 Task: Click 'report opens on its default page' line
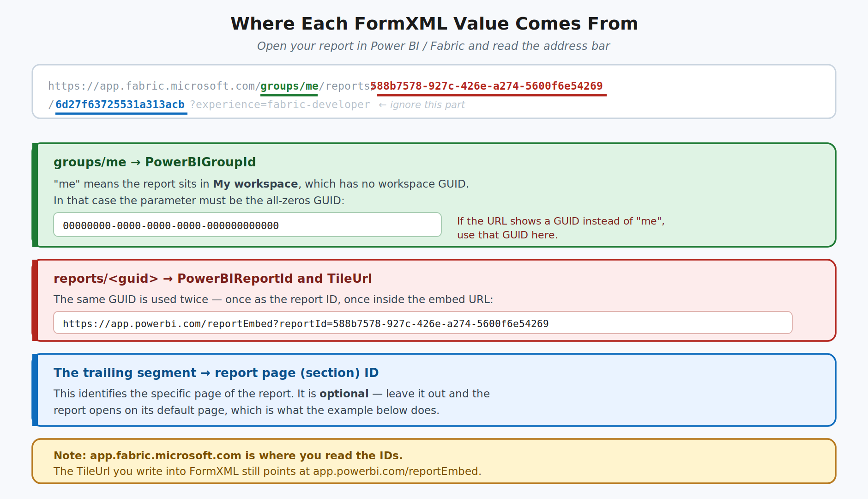click(247, 410)
